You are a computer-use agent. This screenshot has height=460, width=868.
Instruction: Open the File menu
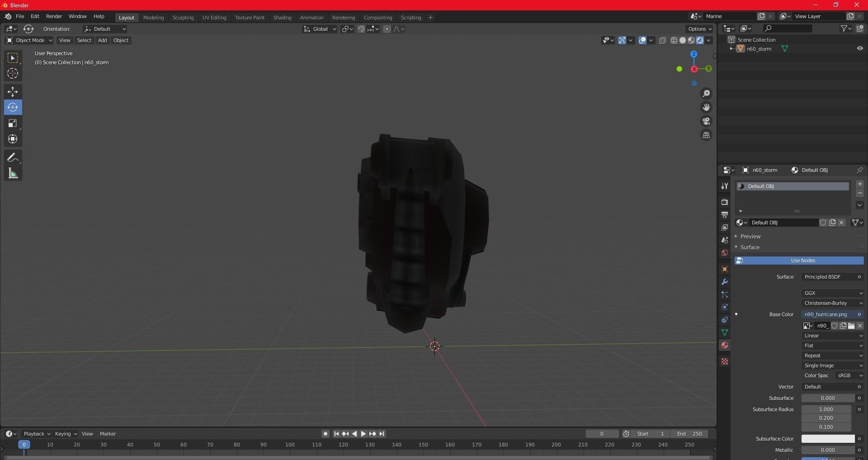click(x=20, y=16)
